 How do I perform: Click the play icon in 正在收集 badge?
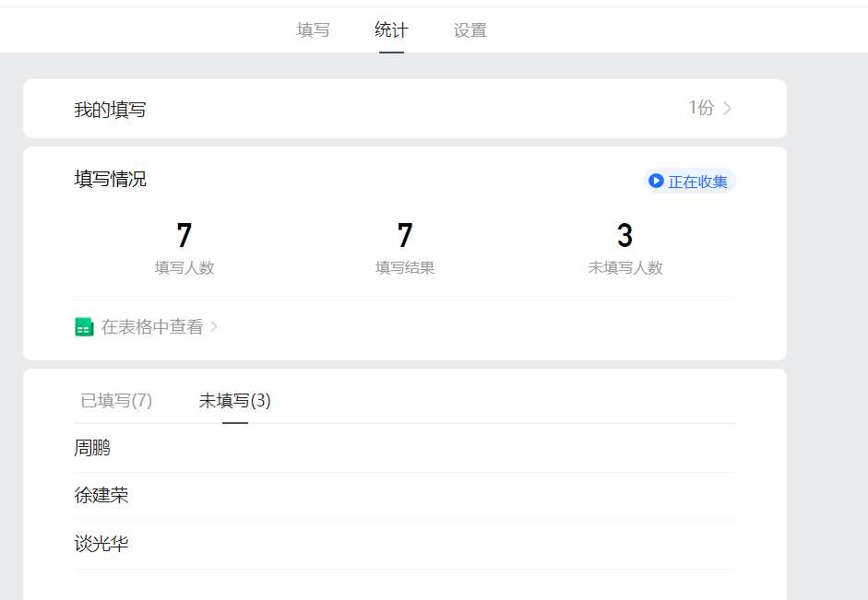tap(655, 182)
